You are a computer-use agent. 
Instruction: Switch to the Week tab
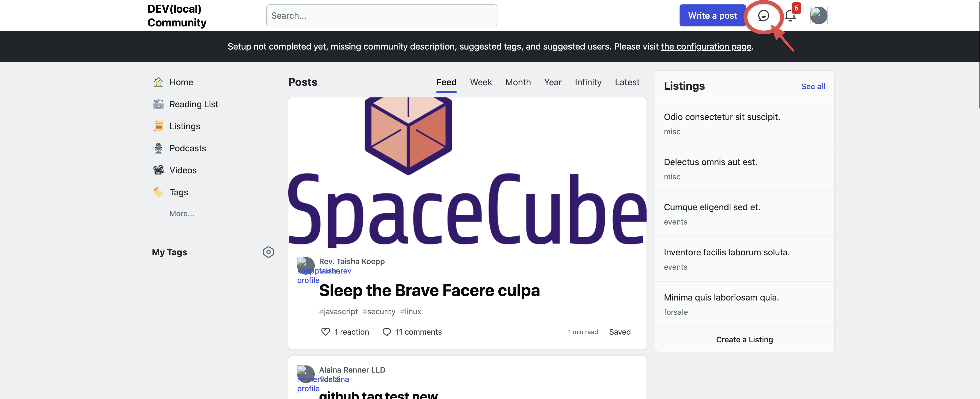(x=480, y=82)
